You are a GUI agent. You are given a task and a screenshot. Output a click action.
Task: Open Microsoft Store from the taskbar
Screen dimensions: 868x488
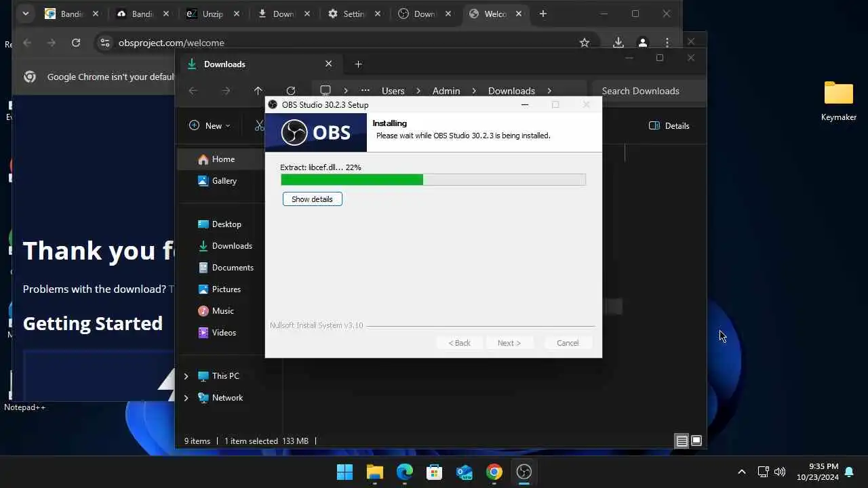coord(434,472)
